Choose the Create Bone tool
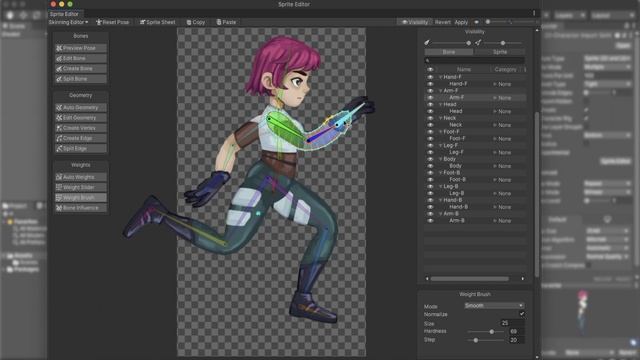 [x=80, y=69]
